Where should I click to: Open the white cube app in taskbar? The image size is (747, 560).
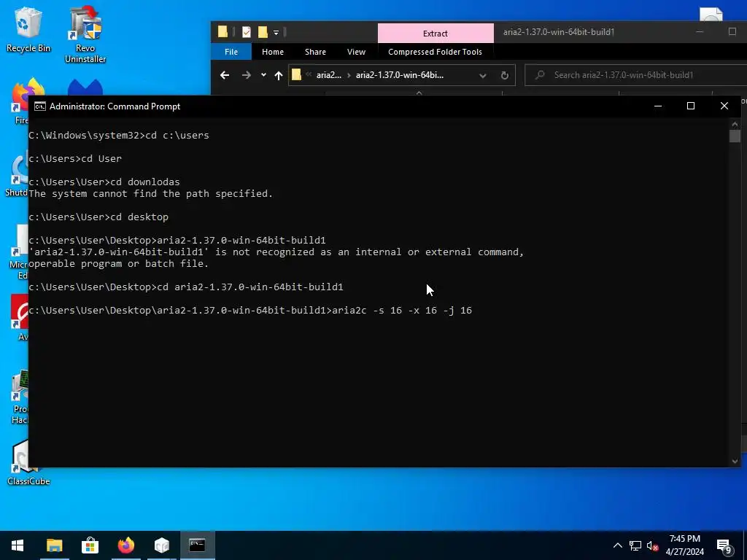pyautogui.click(x=161, y=545)
